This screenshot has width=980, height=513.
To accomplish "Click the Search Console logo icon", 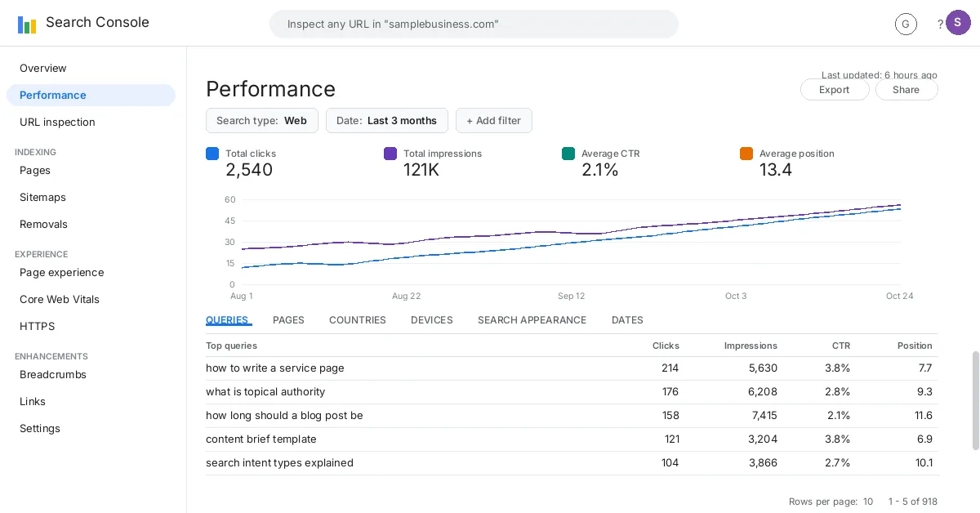I will [27, 25].
